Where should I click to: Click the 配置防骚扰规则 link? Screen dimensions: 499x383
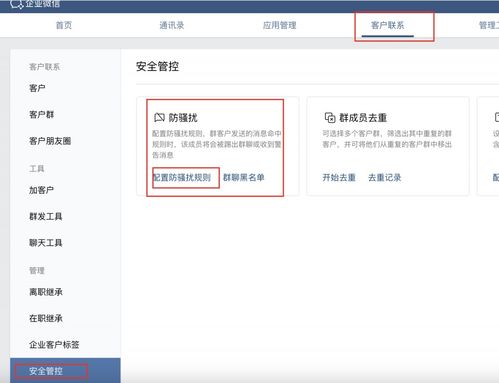tap(182, 178)
